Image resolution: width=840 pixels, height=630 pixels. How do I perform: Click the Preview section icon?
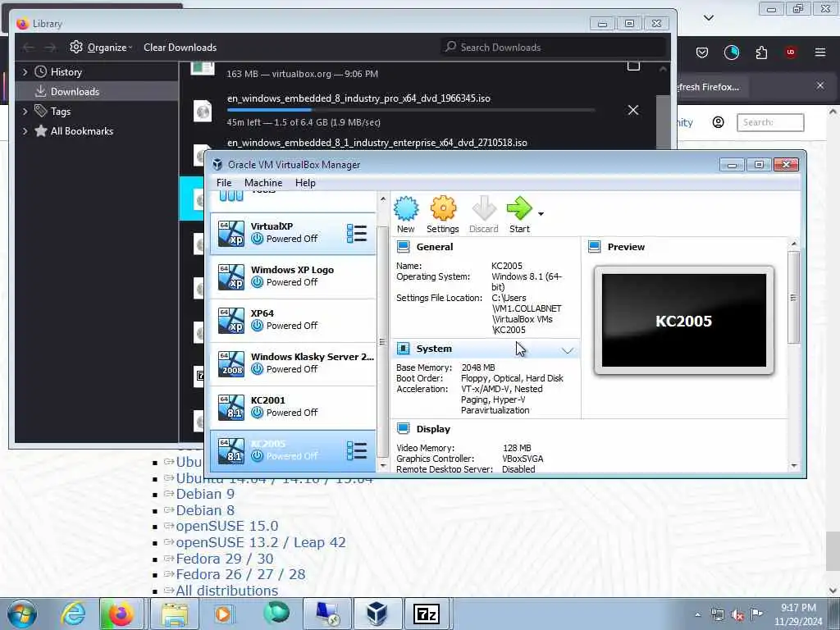pos(594,246)
